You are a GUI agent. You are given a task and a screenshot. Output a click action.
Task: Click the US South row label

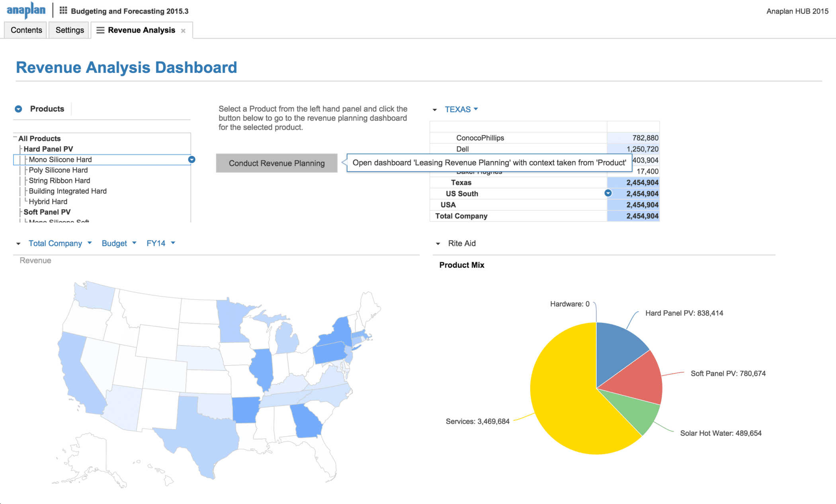[462, 194]
